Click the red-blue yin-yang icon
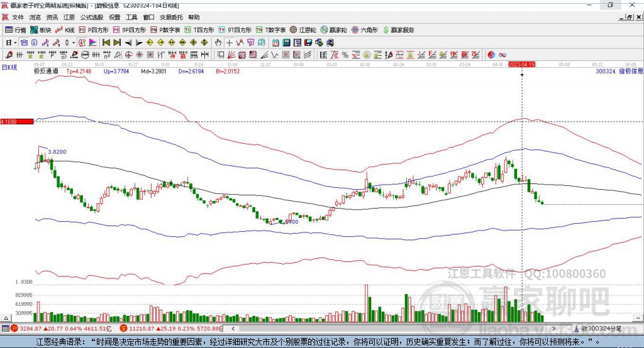Screen dimensions: 644x348 pos(491,55)
